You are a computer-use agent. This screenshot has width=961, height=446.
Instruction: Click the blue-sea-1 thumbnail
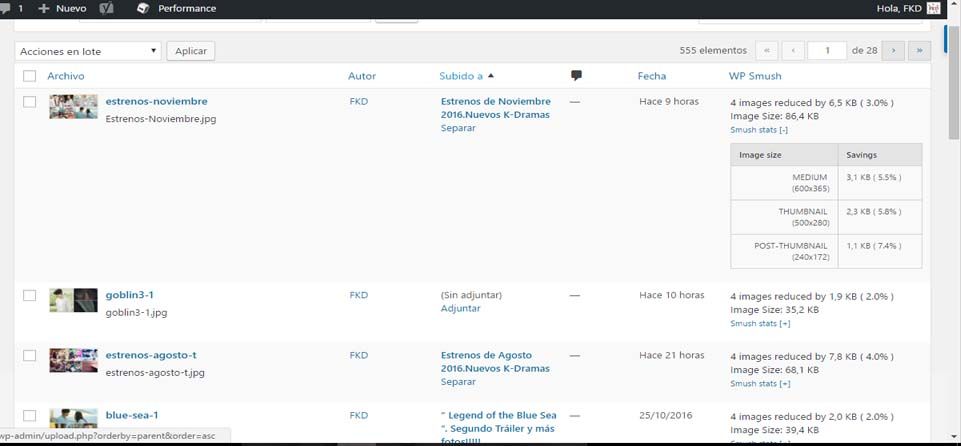74,418
